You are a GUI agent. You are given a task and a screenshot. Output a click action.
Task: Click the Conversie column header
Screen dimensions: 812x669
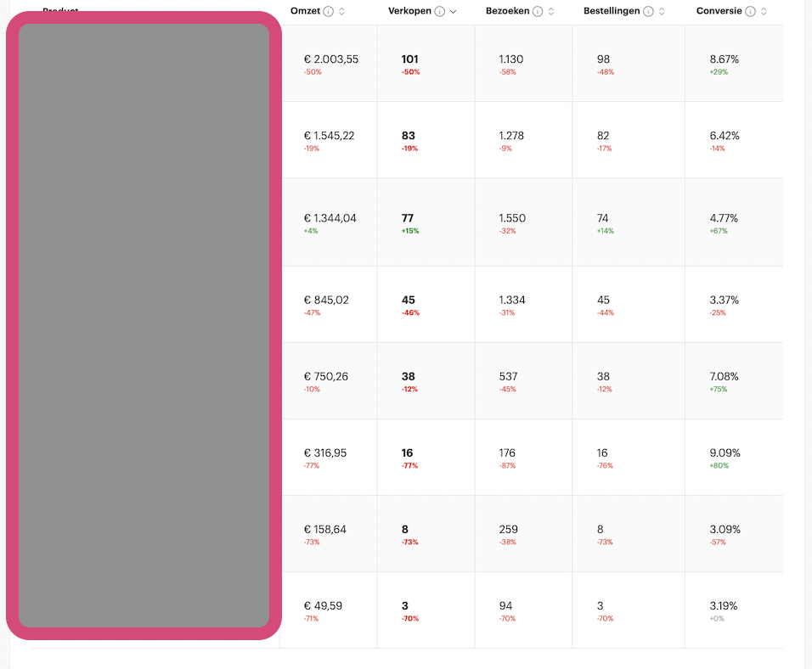point(719,11)
